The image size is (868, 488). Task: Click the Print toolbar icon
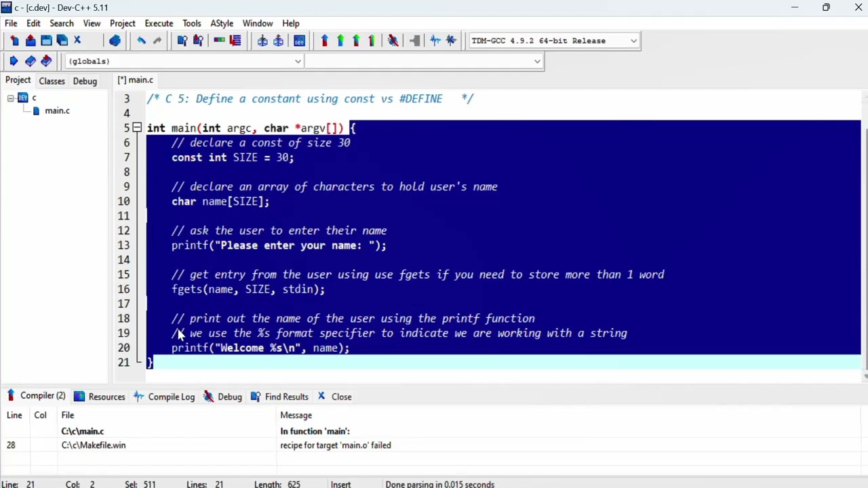pyautogui.click(x=115, y=41)
